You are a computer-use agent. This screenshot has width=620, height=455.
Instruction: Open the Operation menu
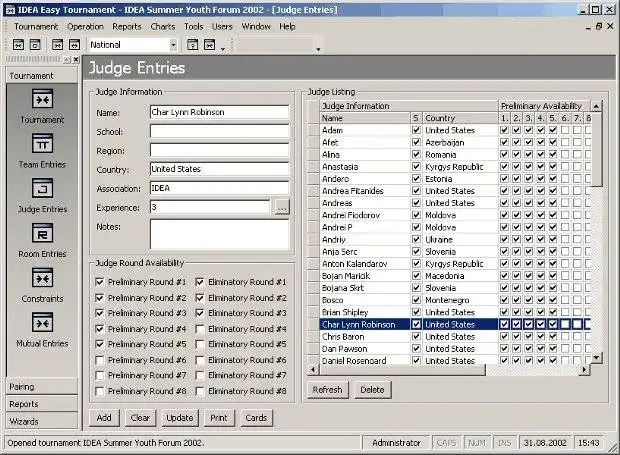[85, 26]
